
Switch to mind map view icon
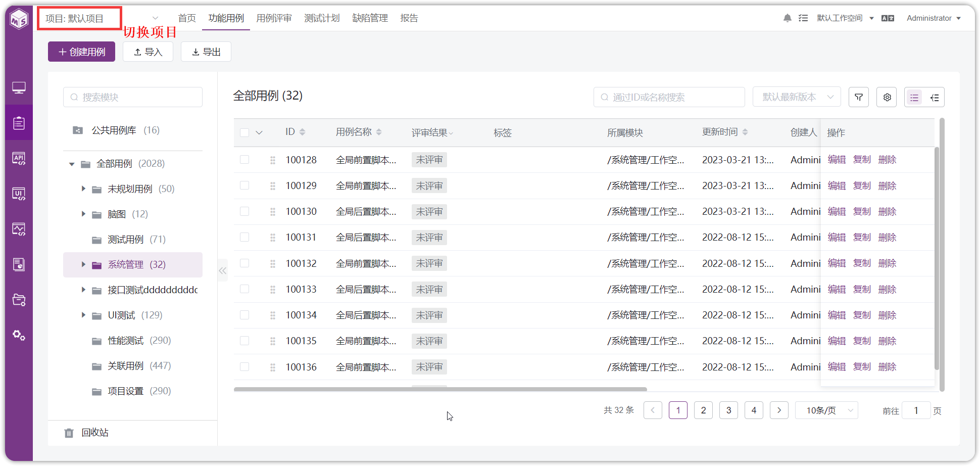935,97
